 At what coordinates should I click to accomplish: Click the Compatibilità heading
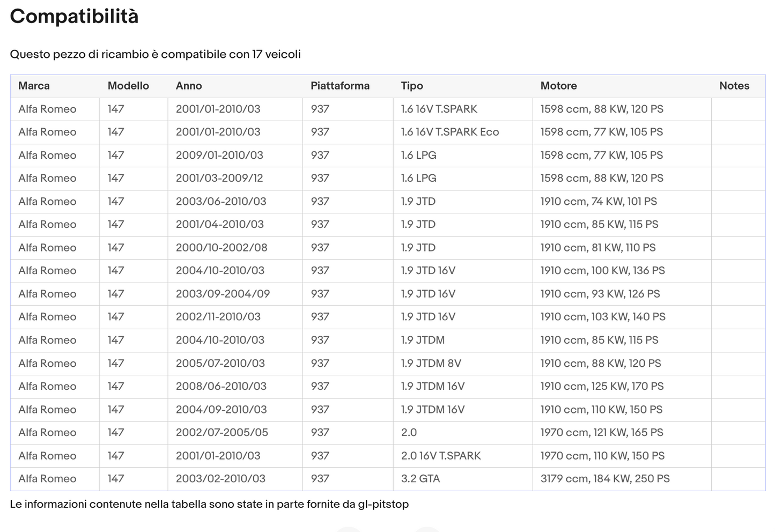coord(74,17)
